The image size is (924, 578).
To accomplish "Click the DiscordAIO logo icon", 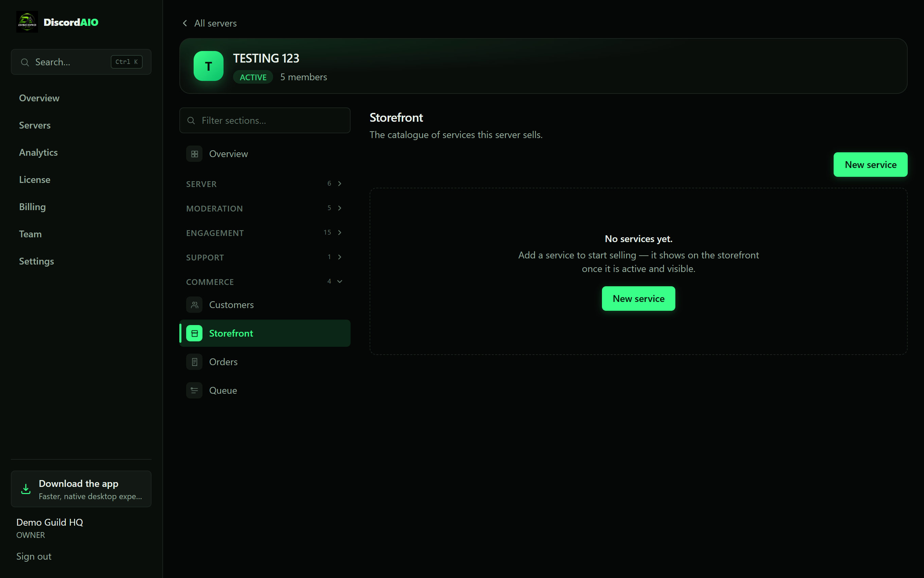I will (27, 22).
